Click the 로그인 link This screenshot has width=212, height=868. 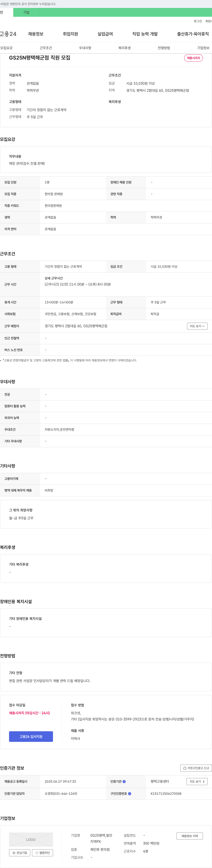[198, 21]
